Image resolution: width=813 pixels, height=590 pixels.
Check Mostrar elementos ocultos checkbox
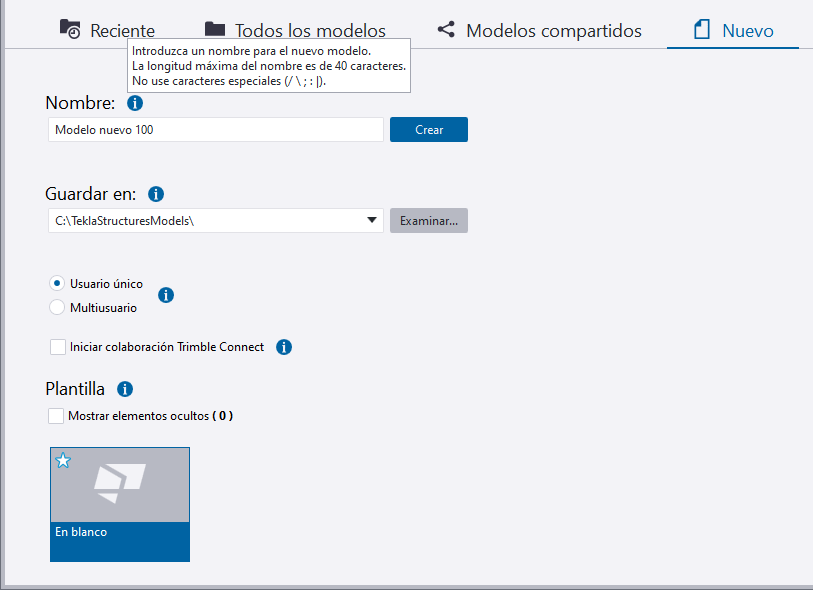point(56,416)
